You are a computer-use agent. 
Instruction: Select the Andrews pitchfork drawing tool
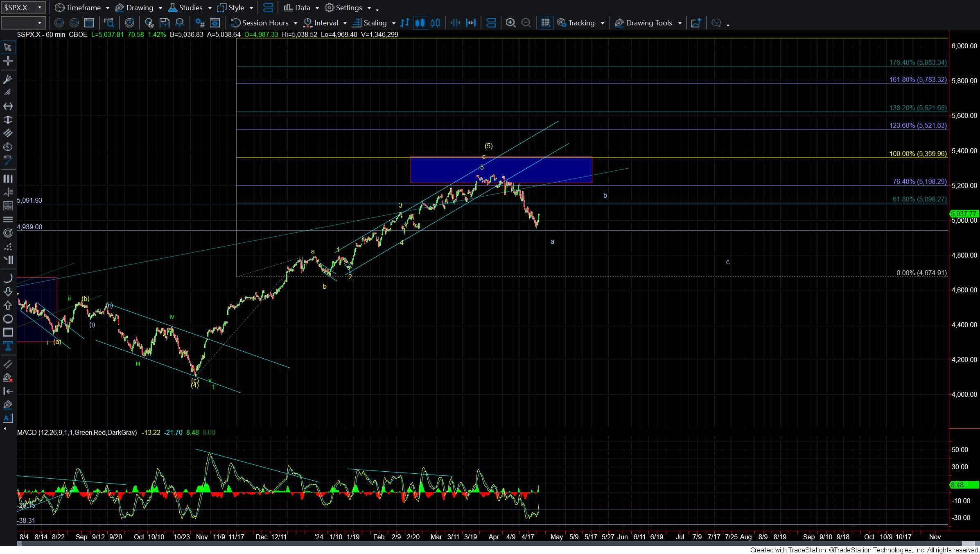click(8, 79)
